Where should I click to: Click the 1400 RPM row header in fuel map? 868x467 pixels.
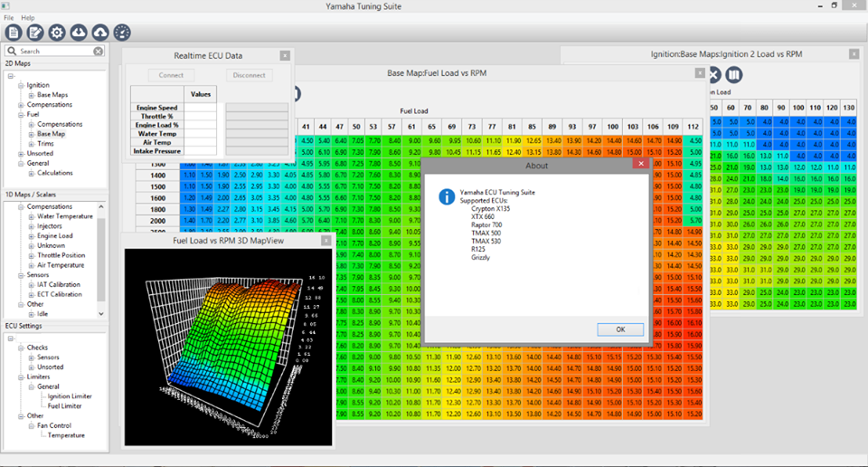pyautogui.click(x=157, y=175)
